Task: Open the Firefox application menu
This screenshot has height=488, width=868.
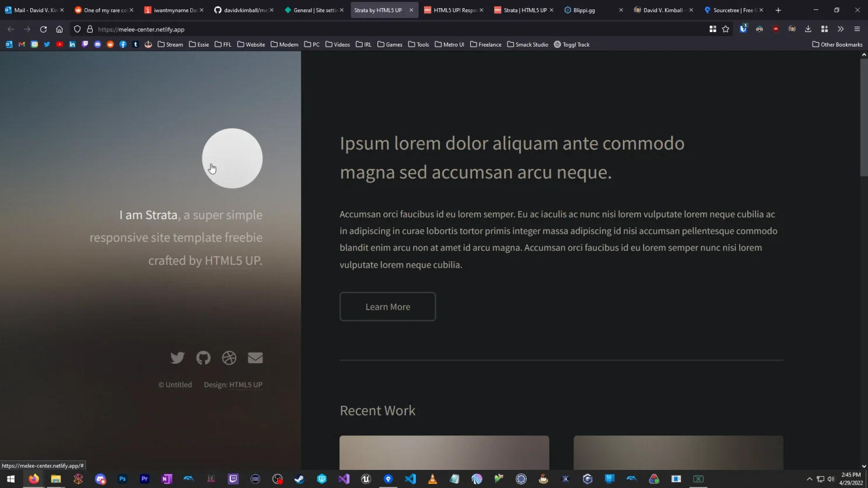Action: click(856, 29)
